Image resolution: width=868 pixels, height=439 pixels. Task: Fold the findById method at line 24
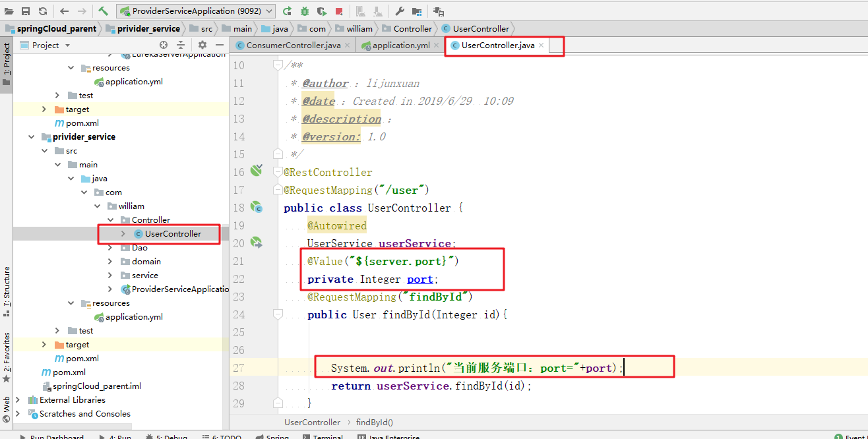(x=278, y=314)
